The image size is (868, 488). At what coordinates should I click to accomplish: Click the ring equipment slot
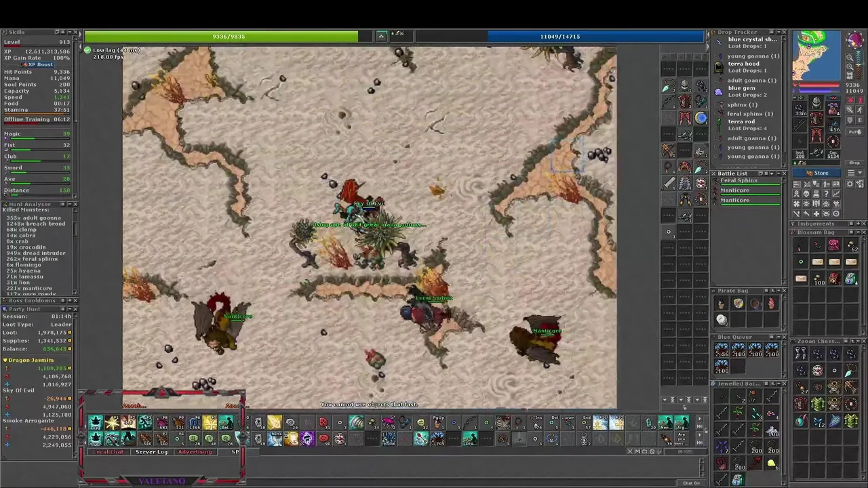(x=800, y=143)
